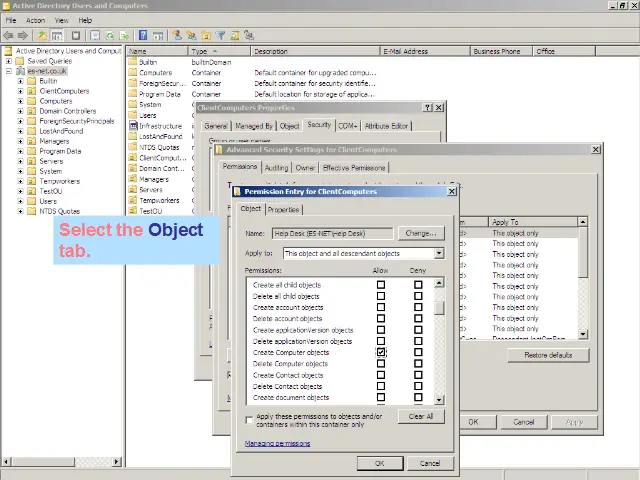Toggle the Show/Hide Console Tree toolbar icon
The height and width of the screenshot is (480, 640).
tap(57, 36)
